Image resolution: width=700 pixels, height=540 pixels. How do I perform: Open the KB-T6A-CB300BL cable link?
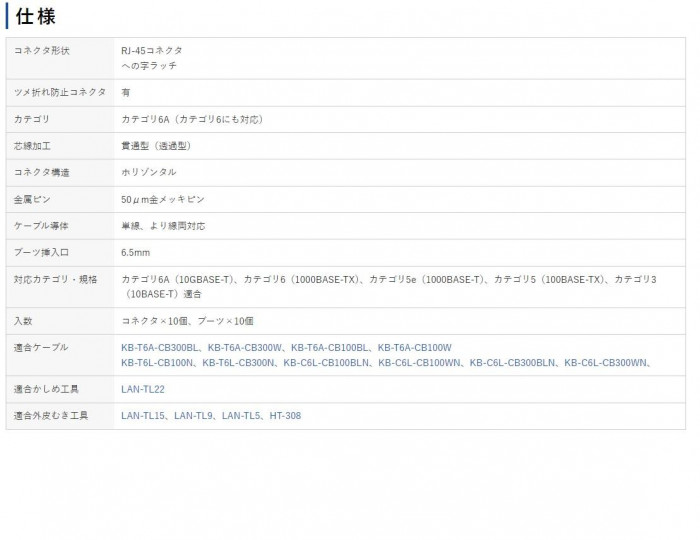(159, 348)
